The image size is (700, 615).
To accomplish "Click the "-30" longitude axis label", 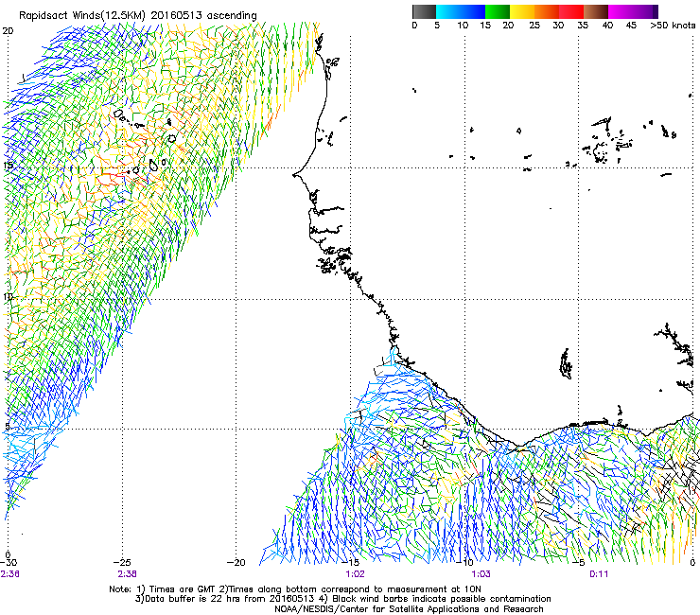I will coord(9,563).
